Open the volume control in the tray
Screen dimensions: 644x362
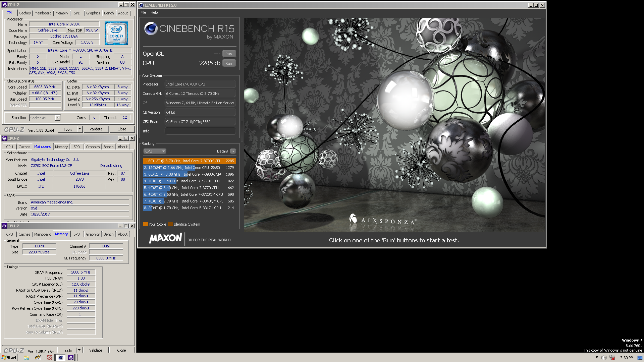click(x=604, y=358)
